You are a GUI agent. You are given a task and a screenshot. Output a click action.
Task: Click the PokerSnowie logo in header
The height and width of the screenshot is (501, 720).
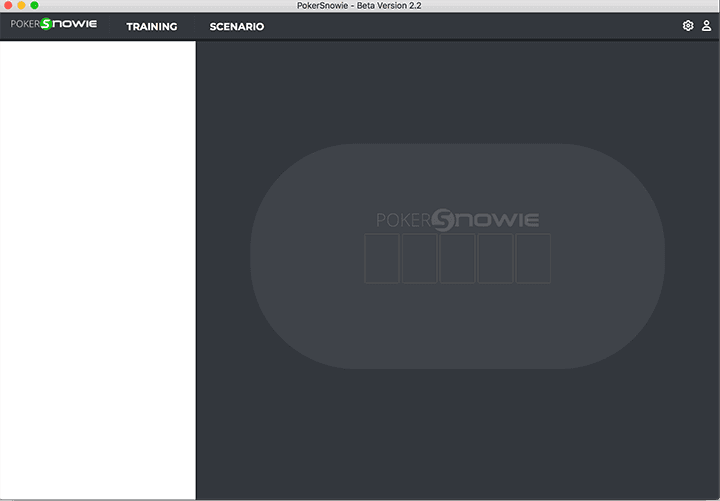[54, 24]
